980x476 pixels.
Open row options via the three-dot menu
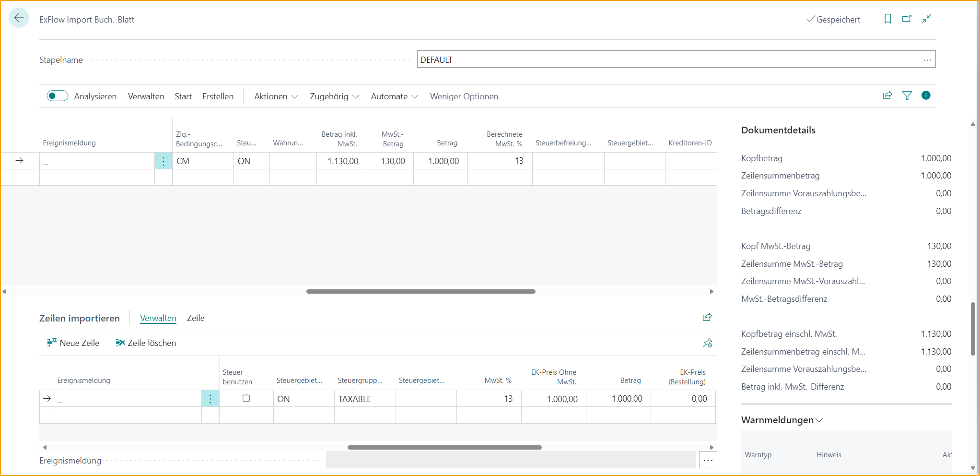(163, 161)
